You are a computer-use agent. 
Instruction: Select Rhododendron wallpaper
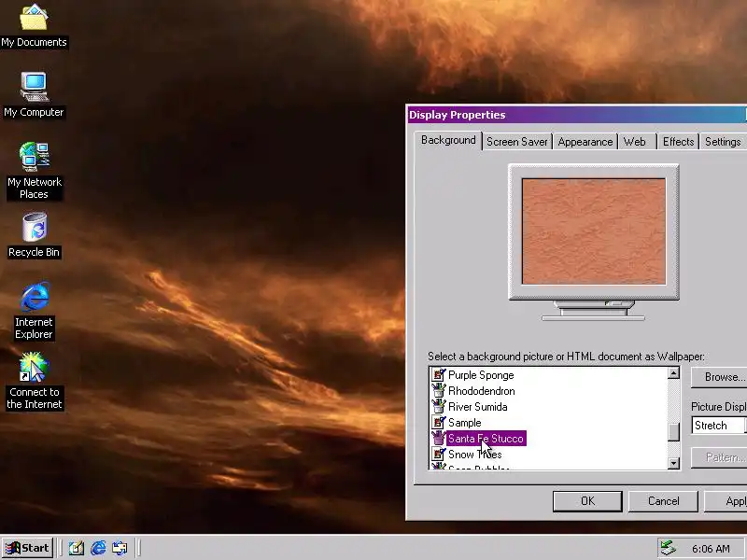pos(481,391)
